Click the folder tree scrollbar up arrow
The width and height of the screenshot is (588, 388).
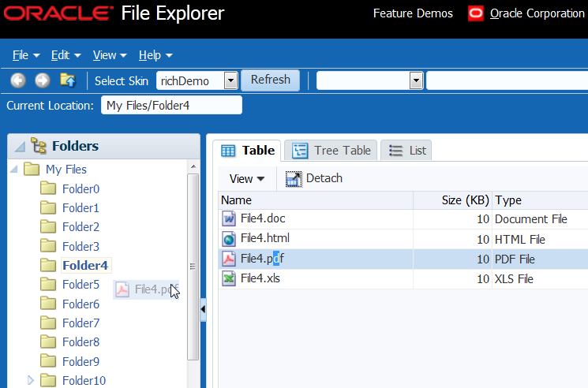pos(193,166)
